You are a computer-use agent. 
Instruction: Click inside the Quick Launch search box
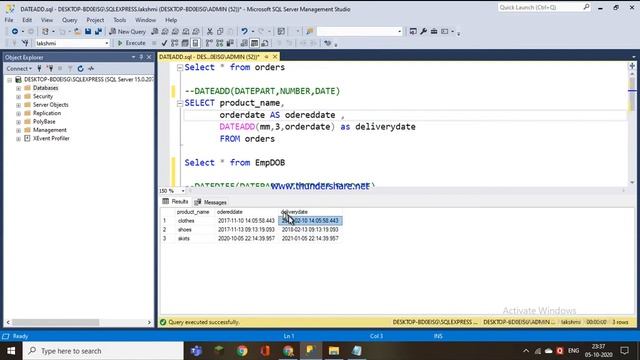coord(543,7)
